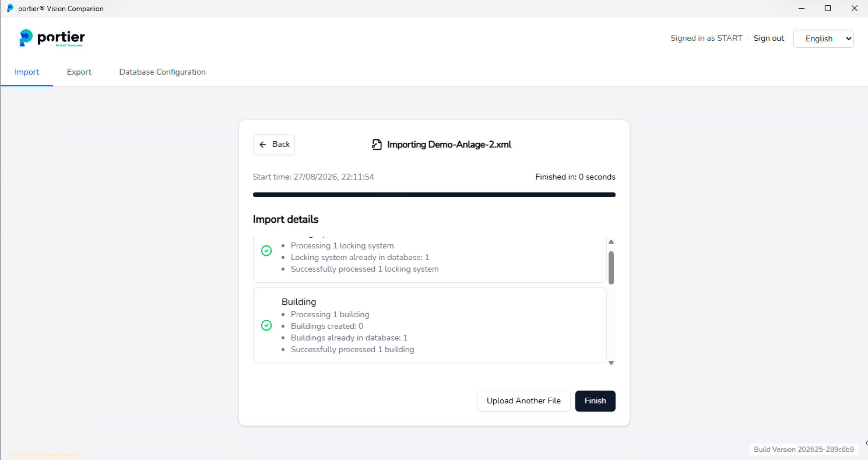The image size is (868, 460).
Task: Click Upload Another File button
Action: tap(524, 401)
